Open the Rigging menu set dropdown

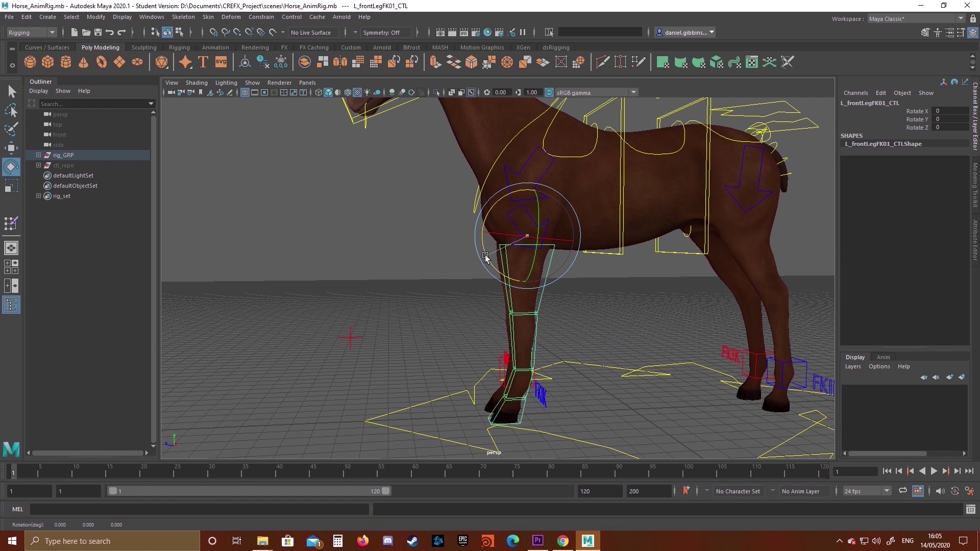coord(32,32)
